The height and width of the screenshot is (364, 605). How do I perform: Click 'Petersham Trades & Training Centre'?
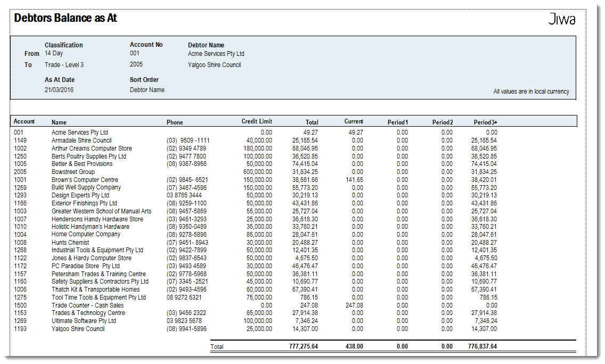point(99,274)
